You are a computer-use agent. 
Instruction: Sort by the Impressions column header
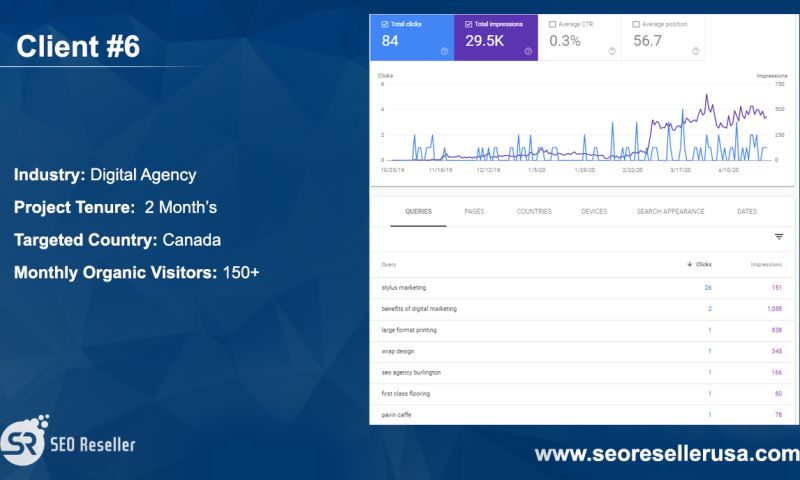(766, 265)
